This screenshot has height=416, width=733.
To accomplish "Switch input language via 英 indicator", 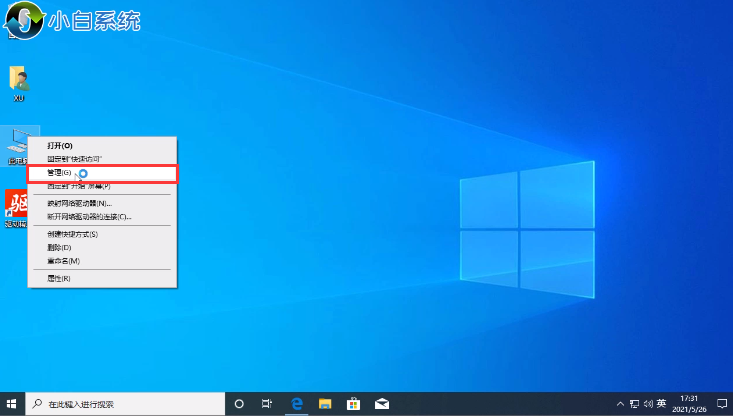I will pyautogui.click(x=661, y=404).
